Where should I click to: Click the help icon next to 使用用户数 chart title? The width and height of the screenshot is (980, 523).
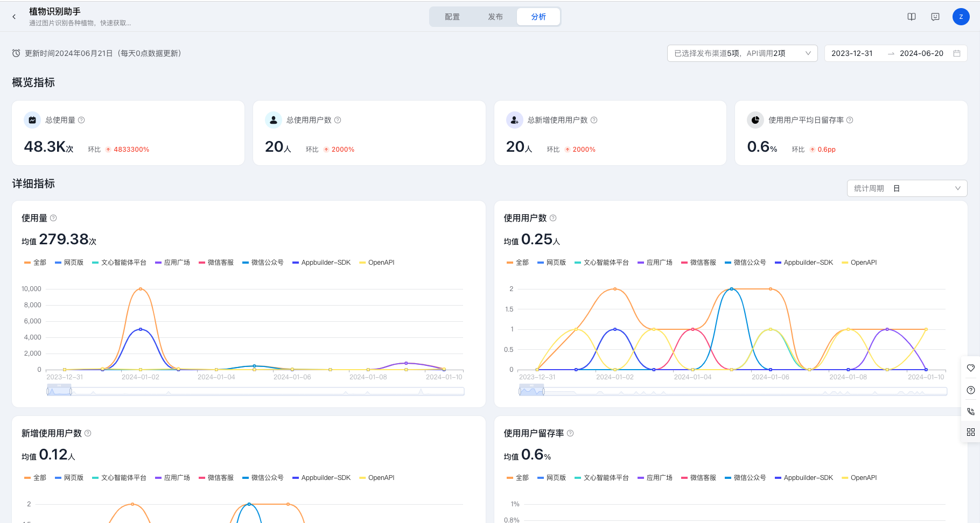point(553,218)
